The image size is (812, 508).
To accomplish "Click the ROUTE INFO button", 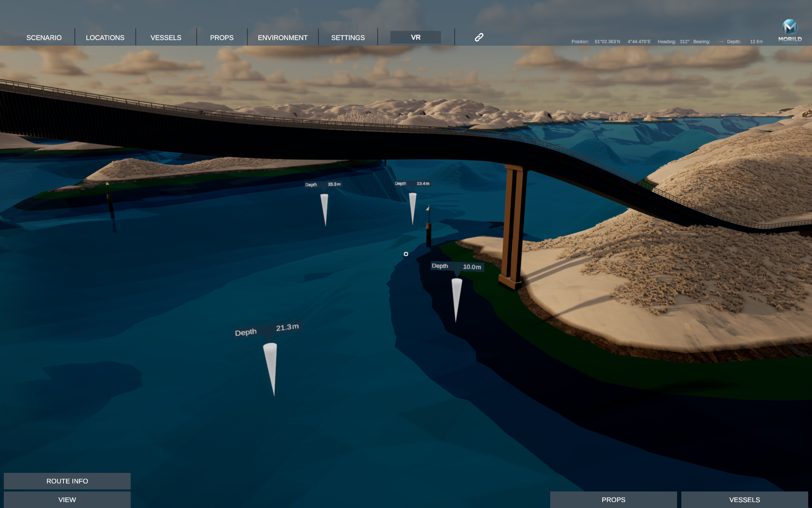I will pyautogui.click(x=67, y=481).
